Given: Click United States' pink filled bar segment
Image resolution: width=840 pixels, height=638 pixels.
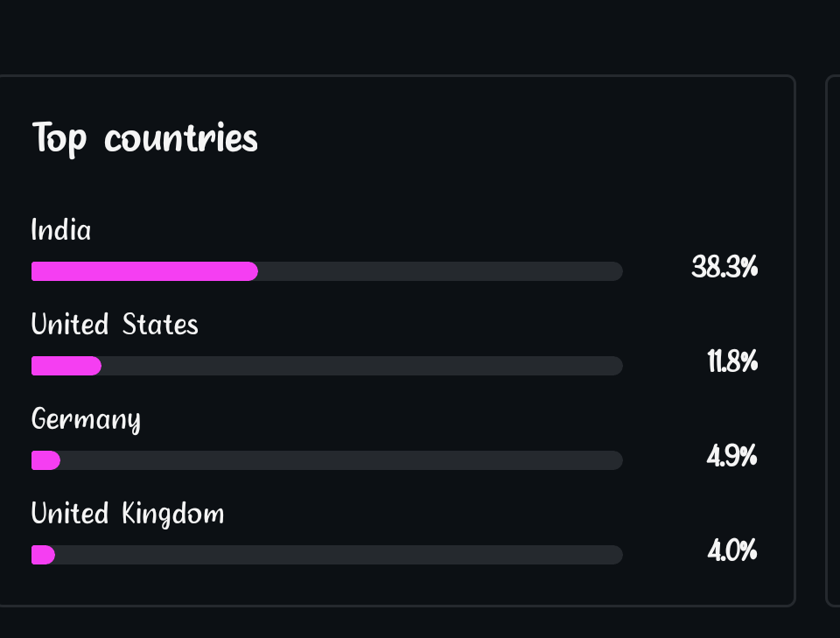Looking at the screenshot, I should 66,366.
